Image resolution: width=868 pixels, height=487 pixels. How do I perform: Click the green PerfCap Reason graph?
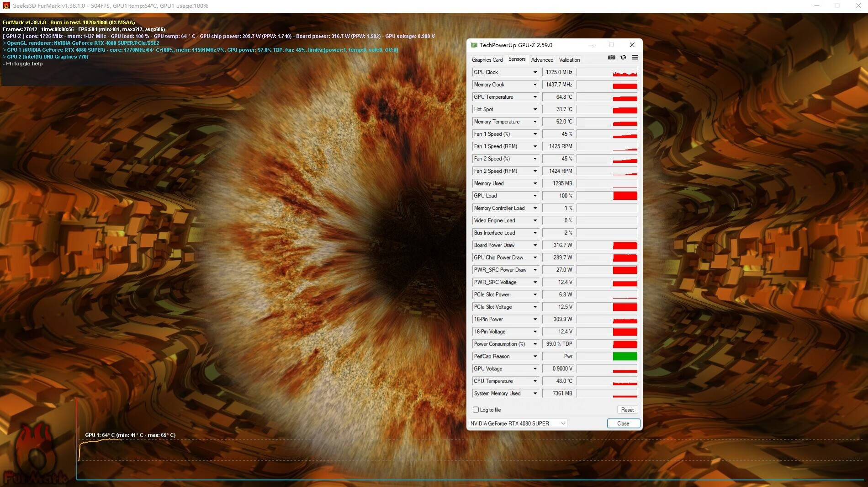(x=607, y=356)
